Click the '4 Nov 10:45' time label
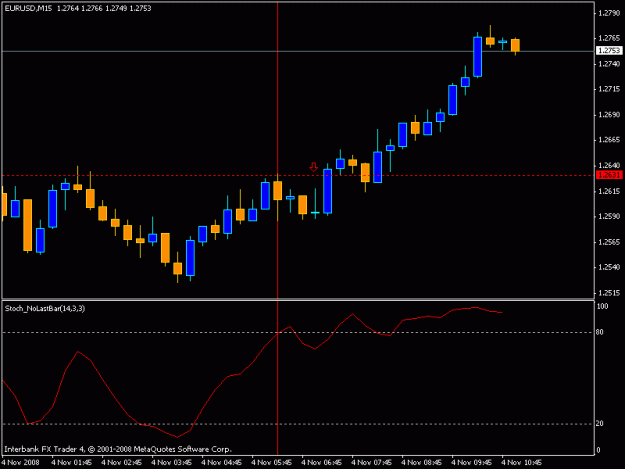The width and height of the screenshot is (625, 469). pyautogui.click(x=521, y=463)
